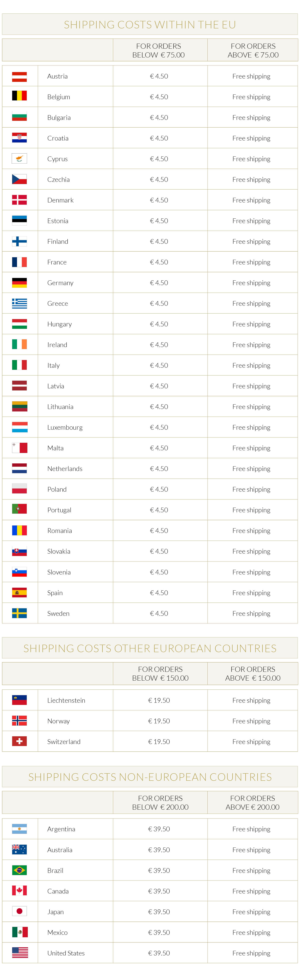This screenshot has width=300, height=980.
Task: Select the Netherlands row label
Action: click(x=65, y=469)
